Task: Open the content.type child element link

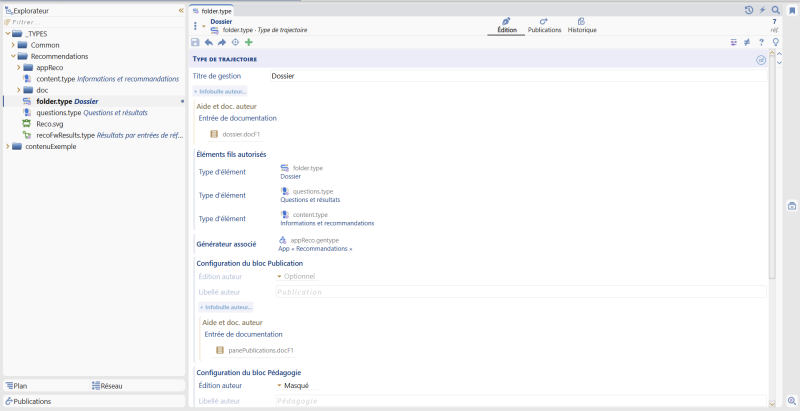Action: [327, 219]
